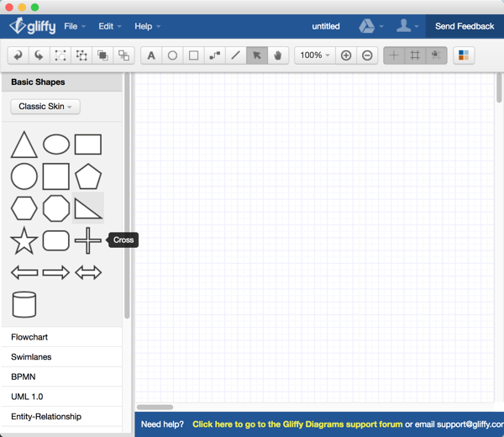This screenshot has width=504, height=437.
Task: Click the Group shapes icon
Action: pyautogui.click(x=60, y=55)
